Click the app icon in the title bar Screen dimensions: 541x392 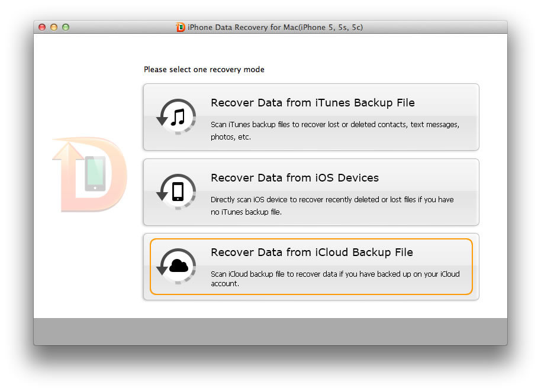coord(181,27)
